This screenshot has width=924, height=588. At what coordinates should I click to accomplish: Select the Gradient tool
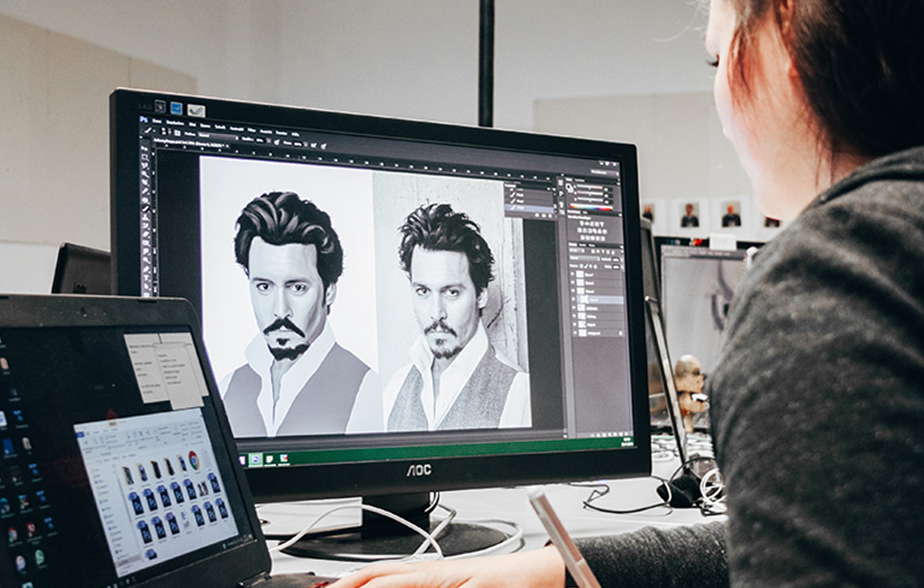(145, 242)
